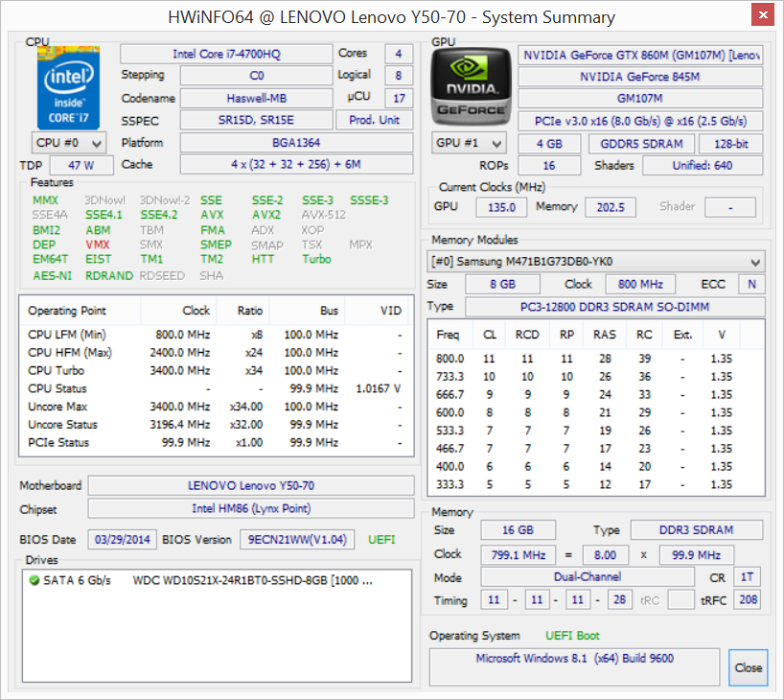Click the Operating Point column header
The height and width of the screenshot is (700, 784).
tap(80, 311)
